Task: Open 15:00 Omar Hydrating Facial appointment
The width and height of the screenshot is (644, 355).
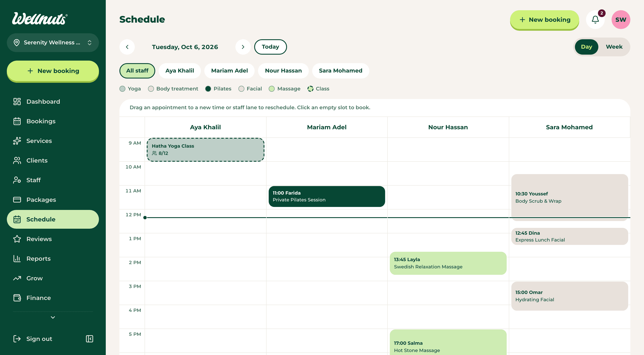Action: click(570, 296)
